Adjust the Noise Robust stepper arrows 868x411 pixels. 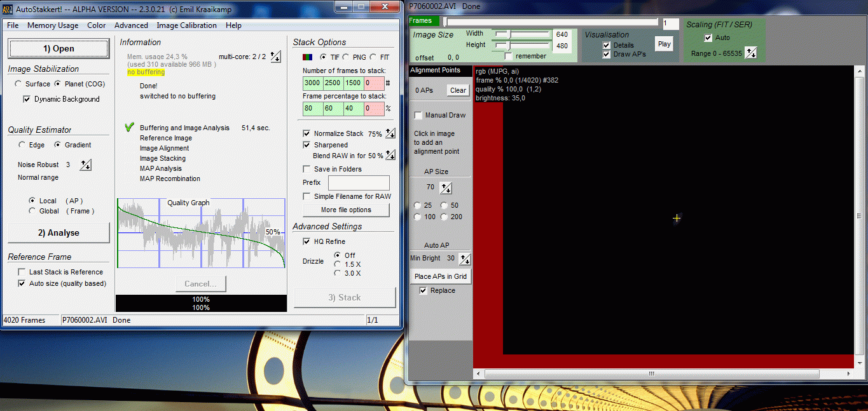[86, 165]
